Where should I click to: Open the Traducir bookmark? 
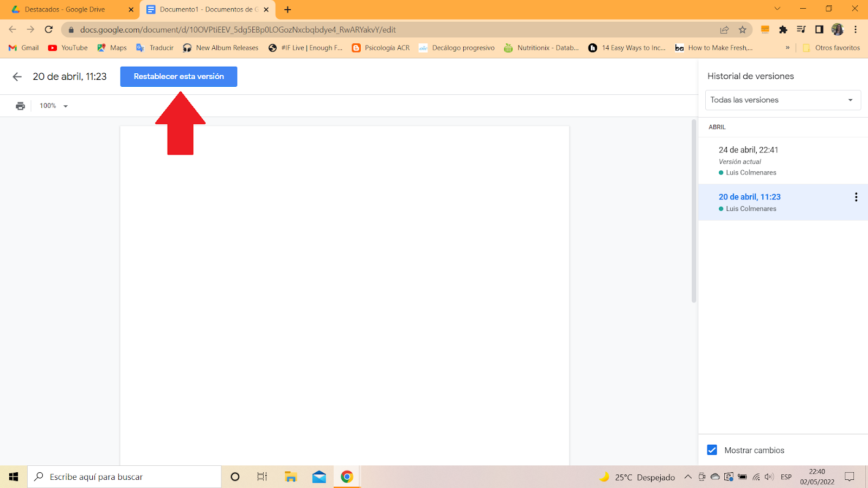pyautogui.click(x=155, y=48)
